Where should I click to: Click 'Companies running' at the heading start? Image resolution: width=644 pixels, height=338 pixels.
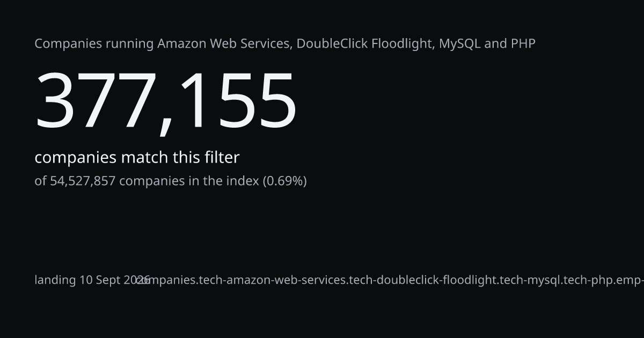point(94,45)
